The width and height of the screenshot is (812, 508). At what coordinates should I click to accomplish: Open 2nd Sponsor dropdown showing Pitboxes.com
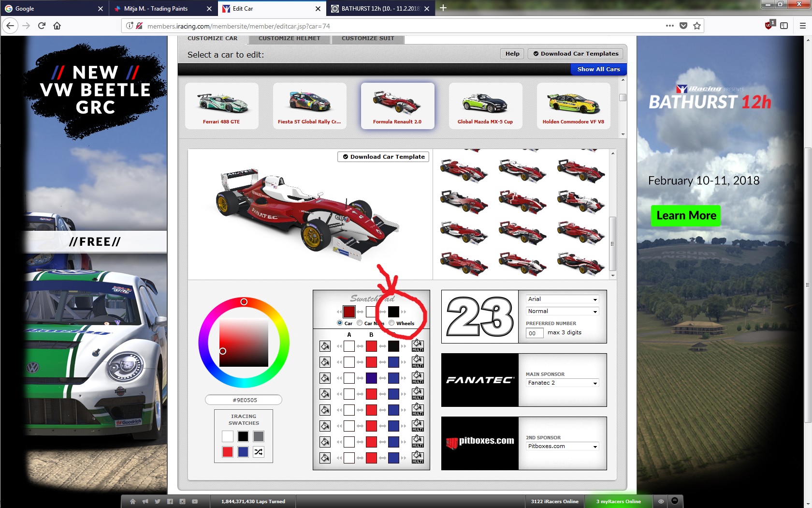563,446
